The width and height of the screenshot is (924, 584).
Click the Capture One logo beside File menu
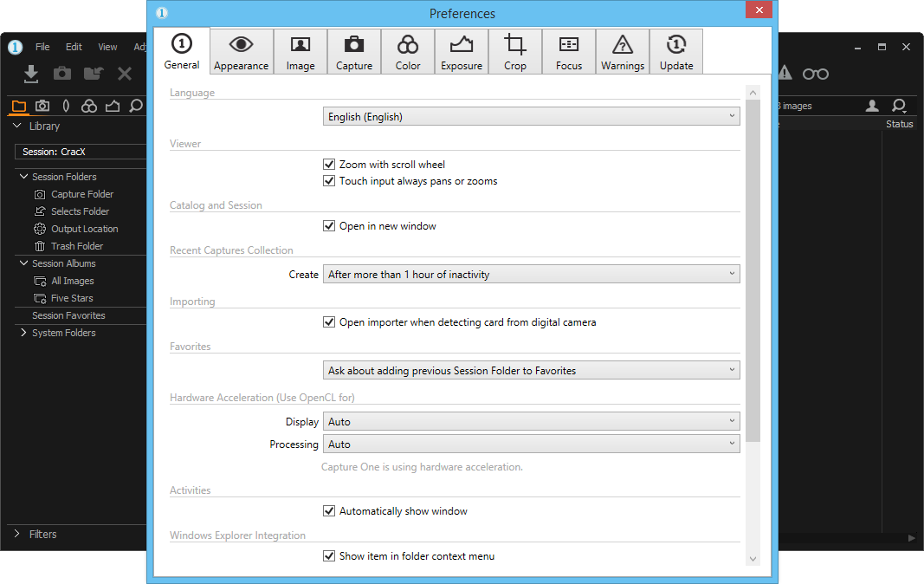click(16, 47)
